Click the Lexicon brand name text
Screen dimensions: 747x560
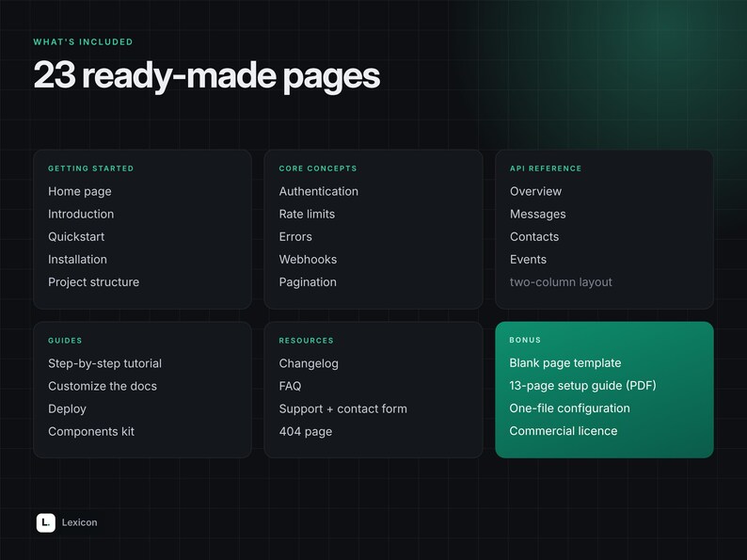pos(80,522)
